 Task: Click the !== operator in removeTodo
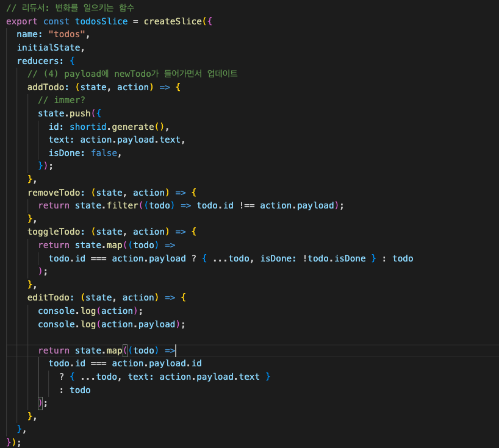click(247, 206)
